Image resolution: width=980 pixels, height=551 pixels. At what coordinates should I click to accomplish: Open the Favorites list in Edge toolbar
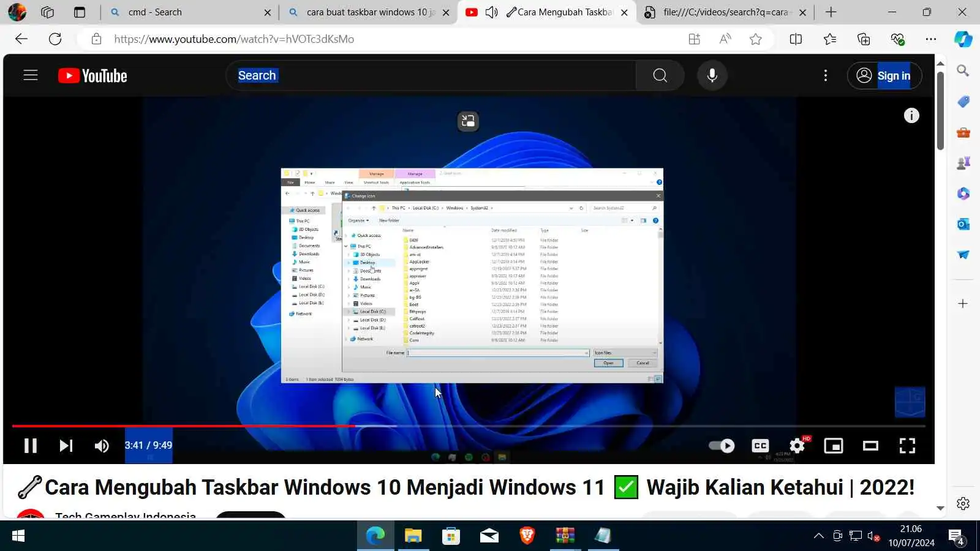click(x=830, y=39)
